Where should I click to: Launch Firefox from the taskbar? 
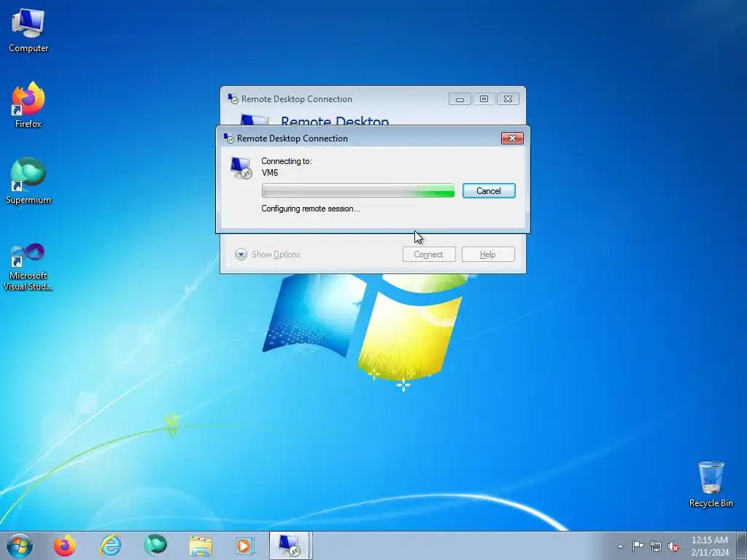[65, 545]
